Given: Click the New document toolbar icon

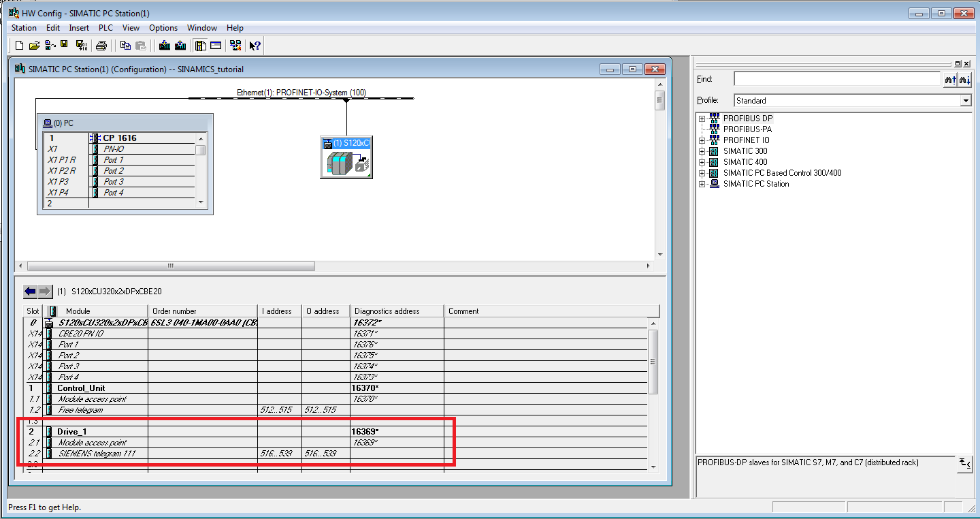Looking at the screenshot, I should (x=19, y=46).
